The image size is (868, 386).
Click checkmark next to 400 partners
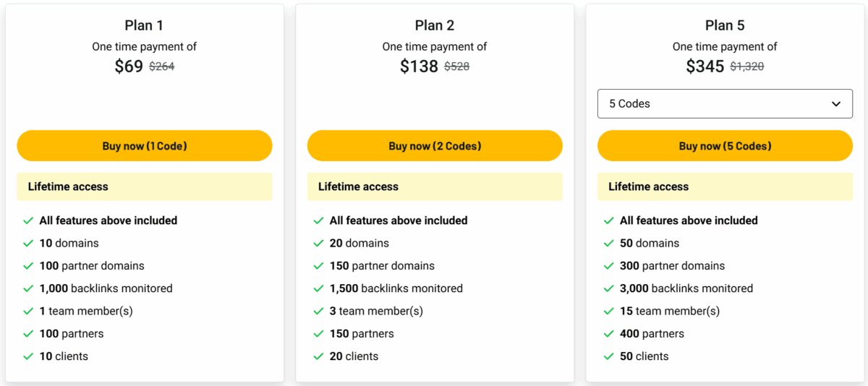click(x=608, y=334)
